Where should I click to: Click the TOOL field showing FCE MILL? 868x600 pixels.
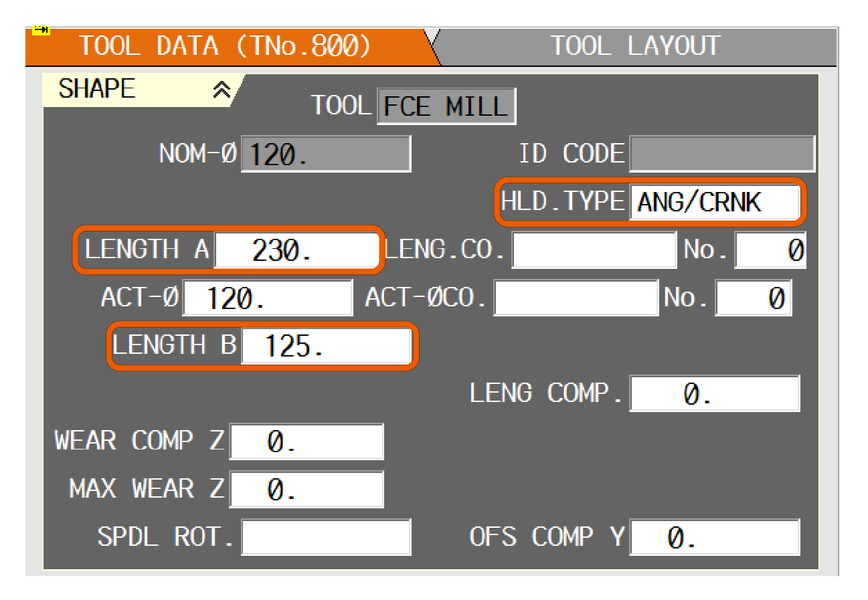coord(446,106)
